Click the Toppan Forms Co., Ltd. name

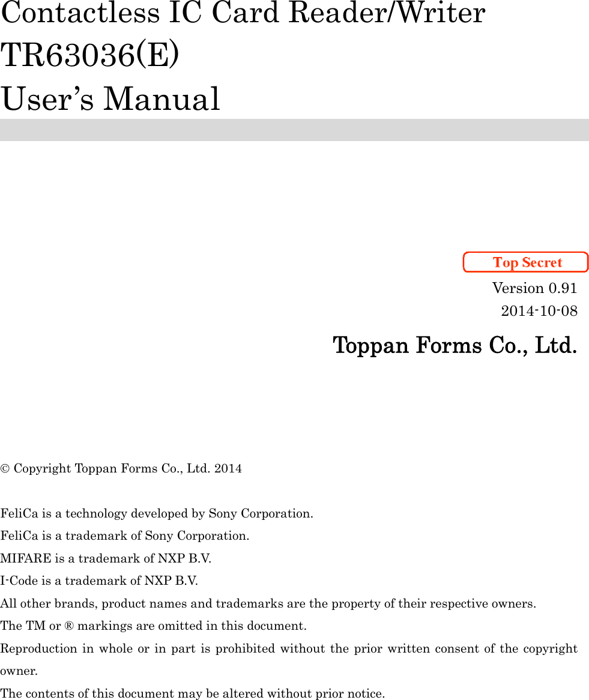pyautogui.click(x=456, y=346)
